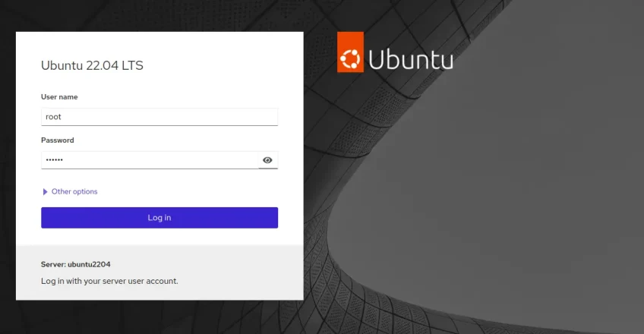Expand the Other options disclosure triangle

coord(46,192)
